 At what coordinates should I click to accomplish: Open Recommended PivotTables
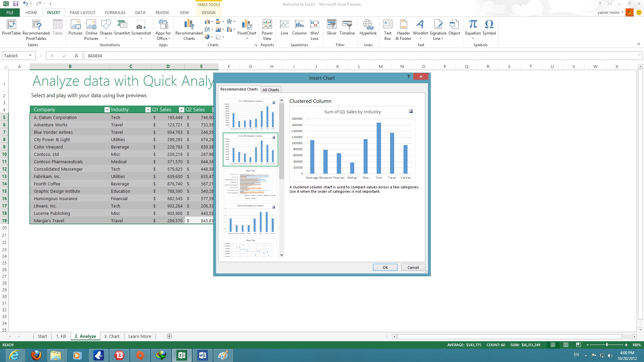36,29
